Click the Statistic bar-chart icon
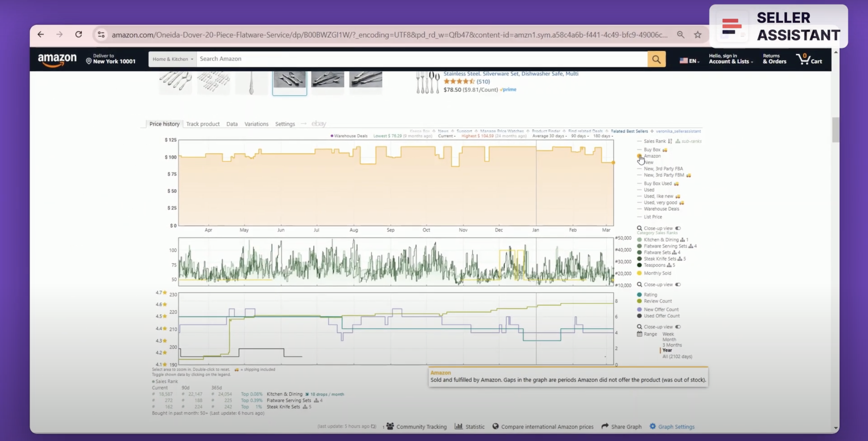The height and width of the screenshot is (441, 868). tap(459, 426)
